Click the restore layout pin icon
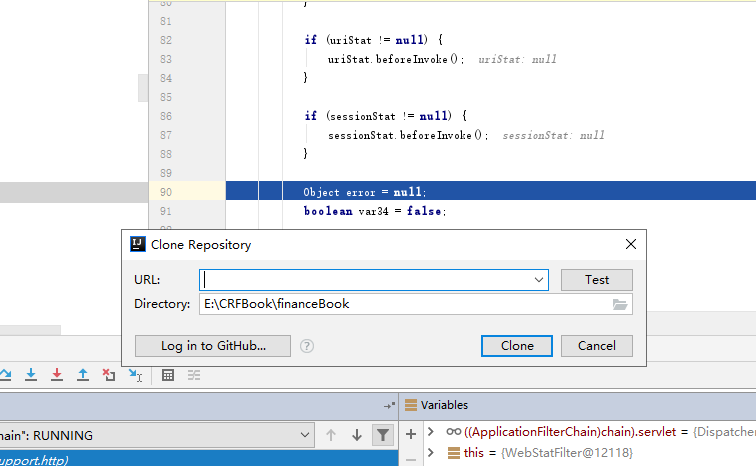756x466 pixels. coord(389,406)
